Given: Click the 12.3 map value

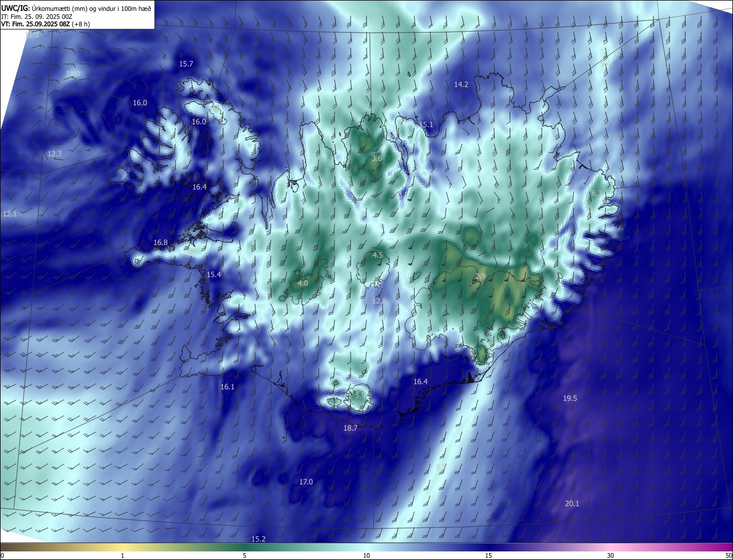Looking at the screenshot, I should pyautogui.click(x=54, y=154).
